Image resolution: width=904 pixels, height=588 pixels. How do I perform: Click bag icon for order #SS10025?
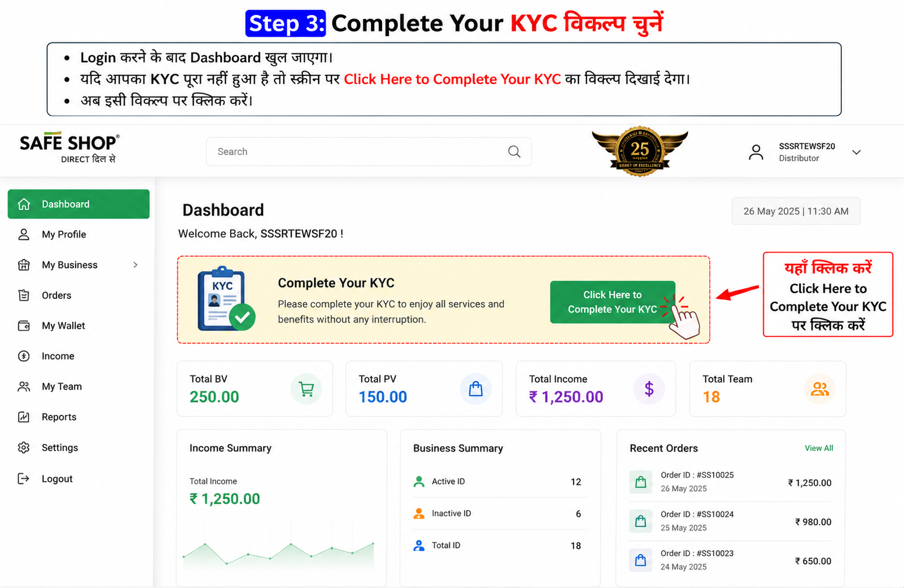point(641,482)
